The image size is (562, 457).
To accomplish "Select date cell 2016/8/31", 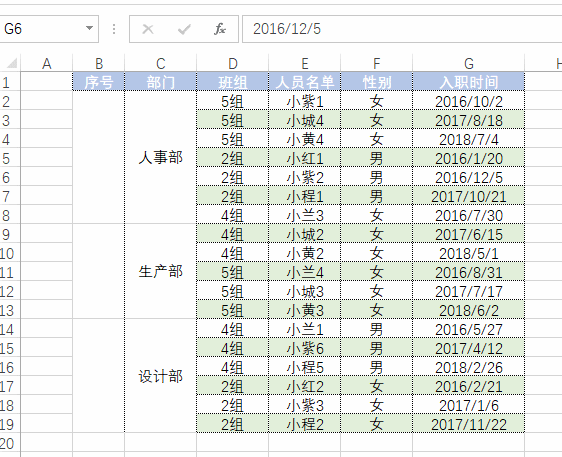I will pos(469,272).
